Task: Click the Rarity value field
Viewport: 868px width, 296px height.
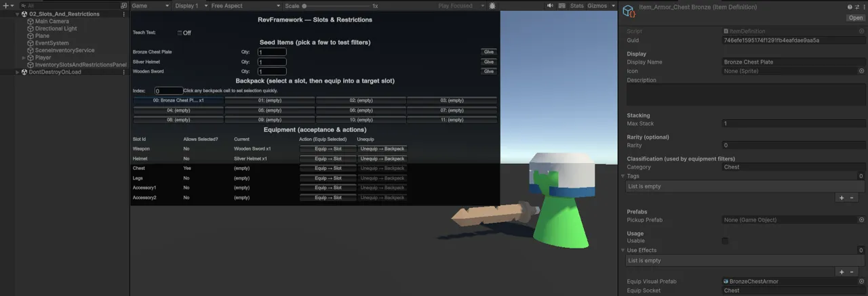Action: (x=793, y=145)
